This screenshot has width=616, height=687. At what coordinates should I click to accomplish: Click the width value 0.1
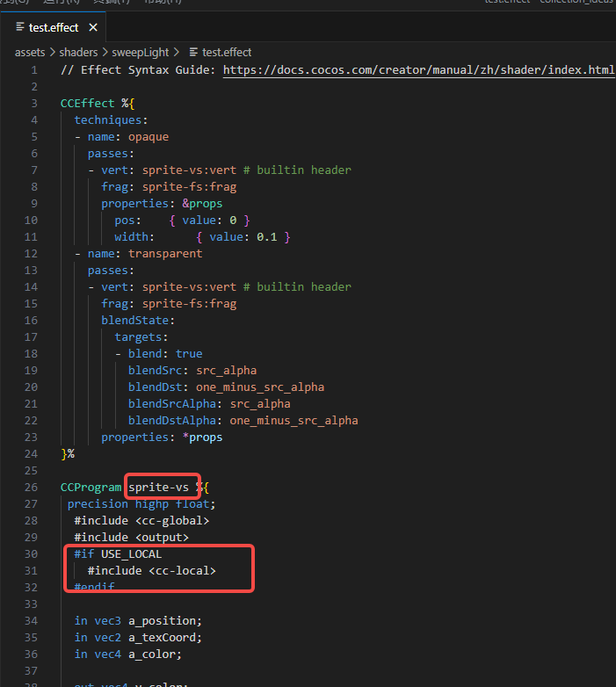[267, 237]
